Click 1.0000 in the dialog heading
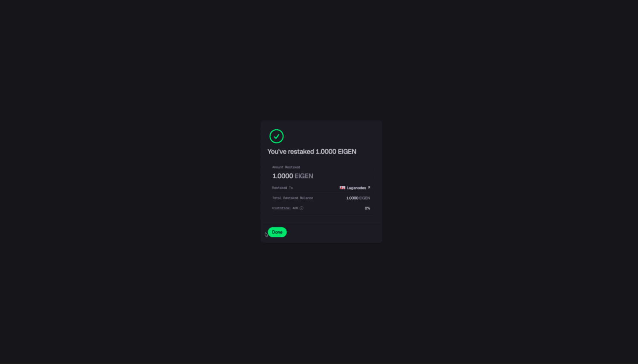638x364 pixels. pos(326,152)
